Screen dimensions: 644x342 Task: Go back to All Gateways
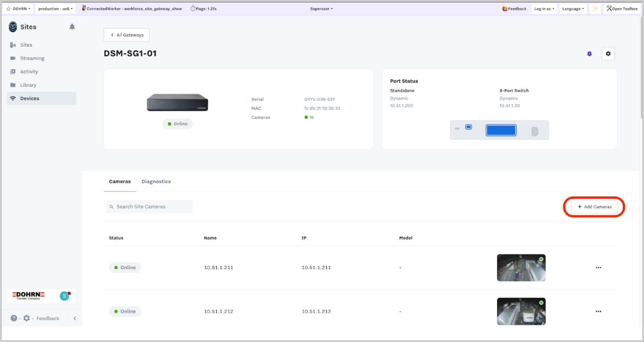pyautogui.click(x=126, y=35)
